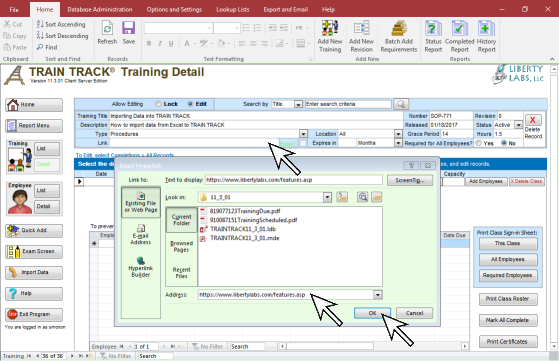Image resolution: width=559 pixels, height=361 pixels.
Task: Click OK in Insert Hyperlink dialog
Action: 372,313
